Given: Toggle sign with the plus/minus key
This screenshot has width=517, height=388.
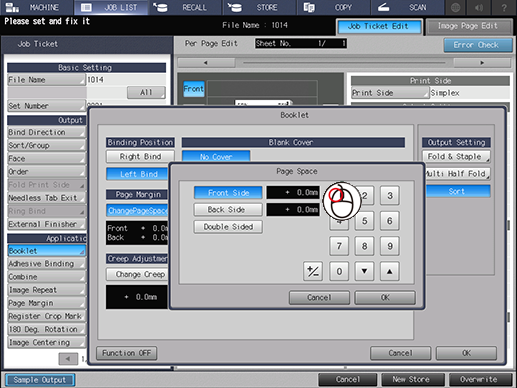Looking at the screenshot, I should pyautogui.click(x=313, y=272).
